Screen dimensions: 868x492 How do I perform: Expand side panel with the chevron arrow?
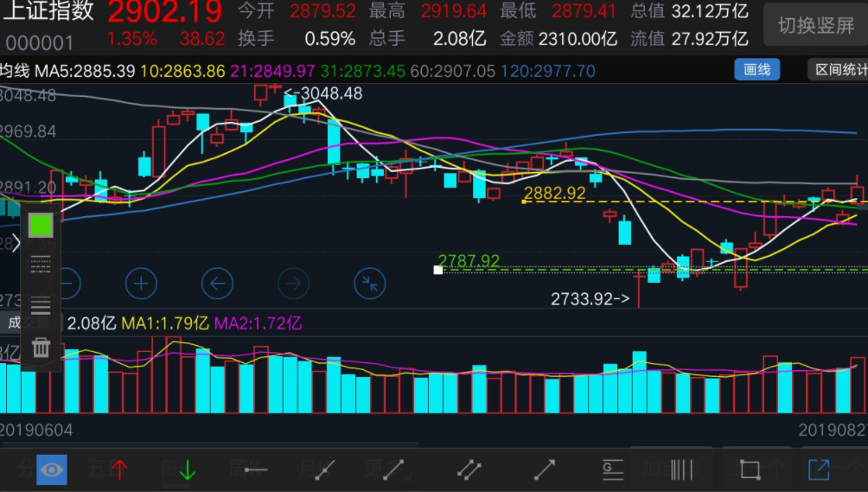click(x=16, y=243)
